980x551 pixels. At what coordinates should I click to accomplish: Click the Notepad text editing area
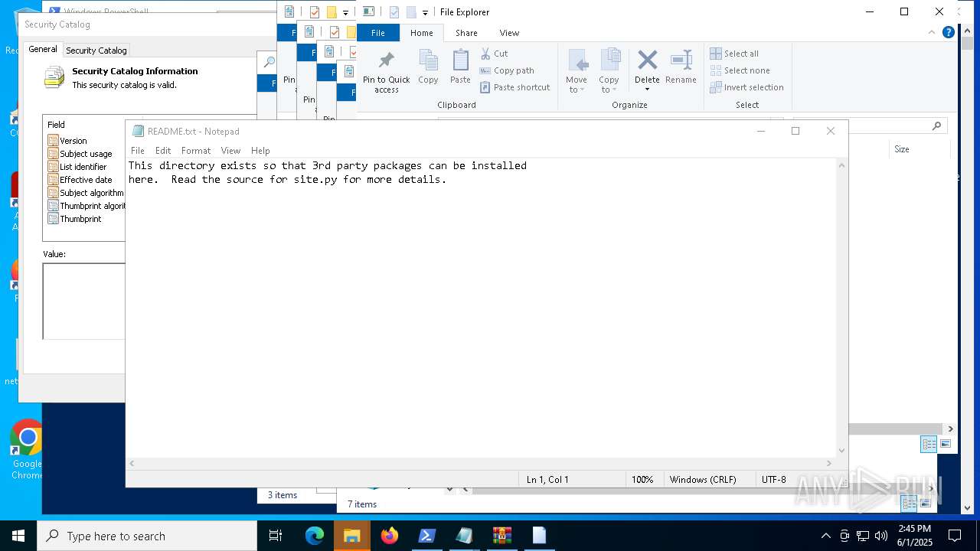pos(482,306)
